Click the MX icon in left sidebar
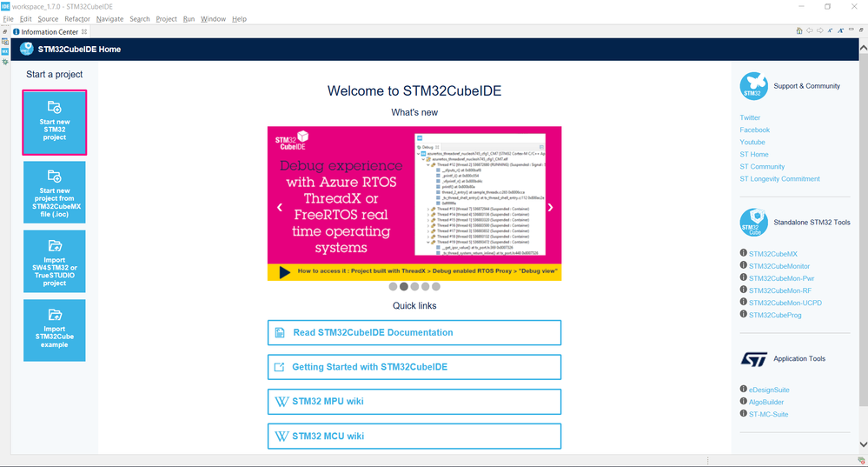 pos(5,51)
